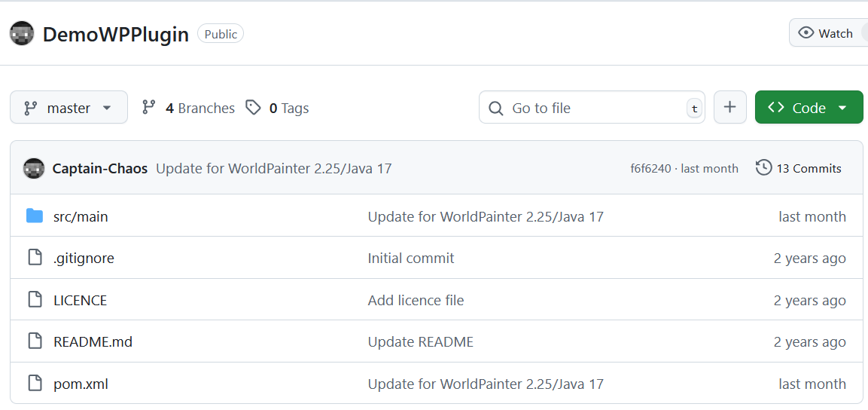Open the 'Initial commit' message link
This screenshot has height=410, width=868.
coord(411,258)
